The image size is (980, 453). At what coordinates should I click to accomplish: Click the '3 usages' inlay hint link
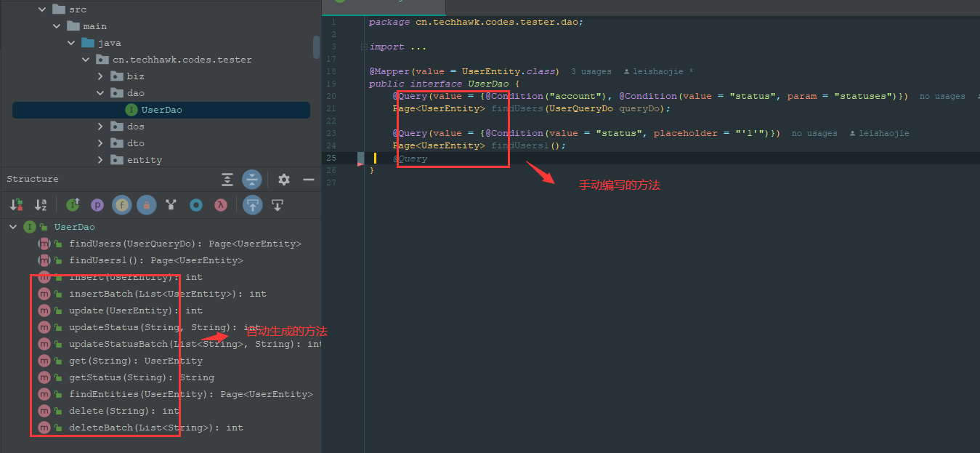click(x=591, y=71)
